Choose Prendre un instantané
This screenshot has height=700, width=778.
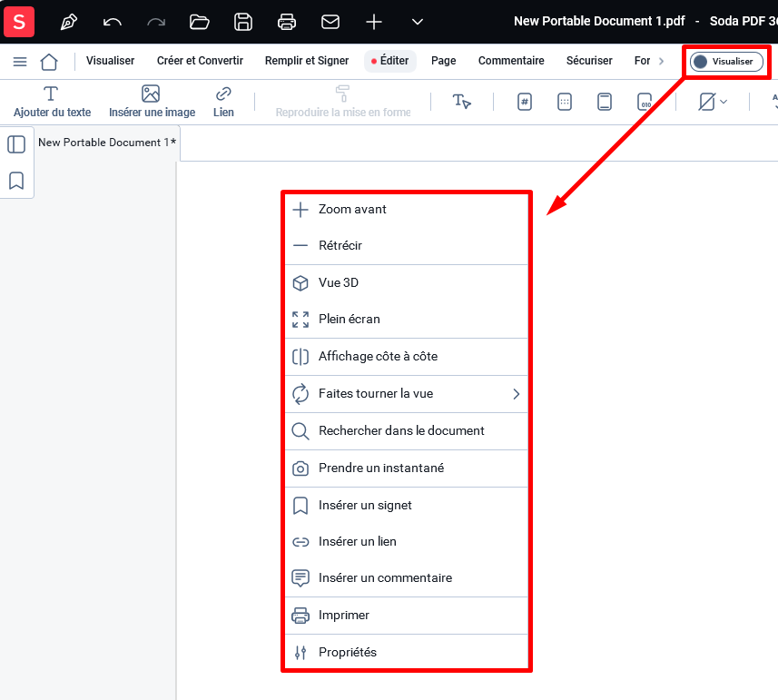point(407,468)
